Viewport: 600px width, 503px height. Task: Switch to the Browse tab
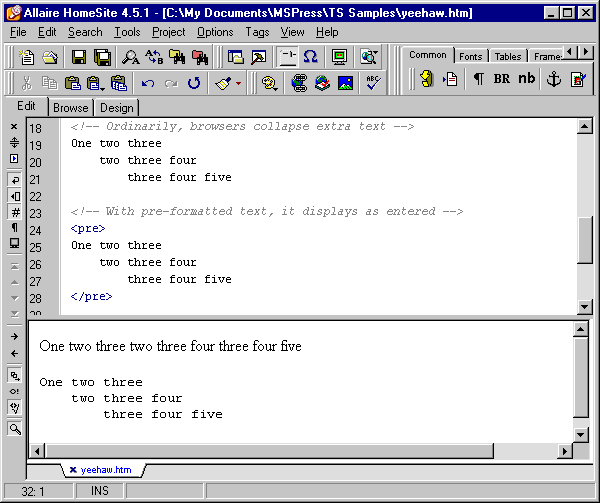[x=70, y=108]
